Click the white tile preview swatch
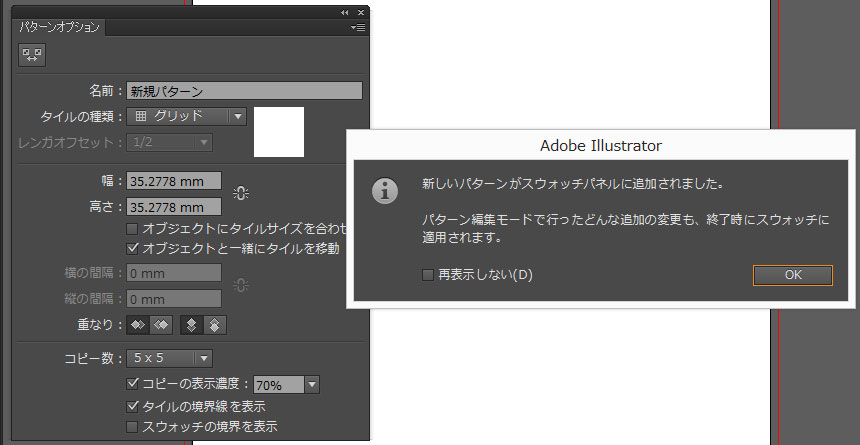The image size is (860, 445). [x=279, y=132]
